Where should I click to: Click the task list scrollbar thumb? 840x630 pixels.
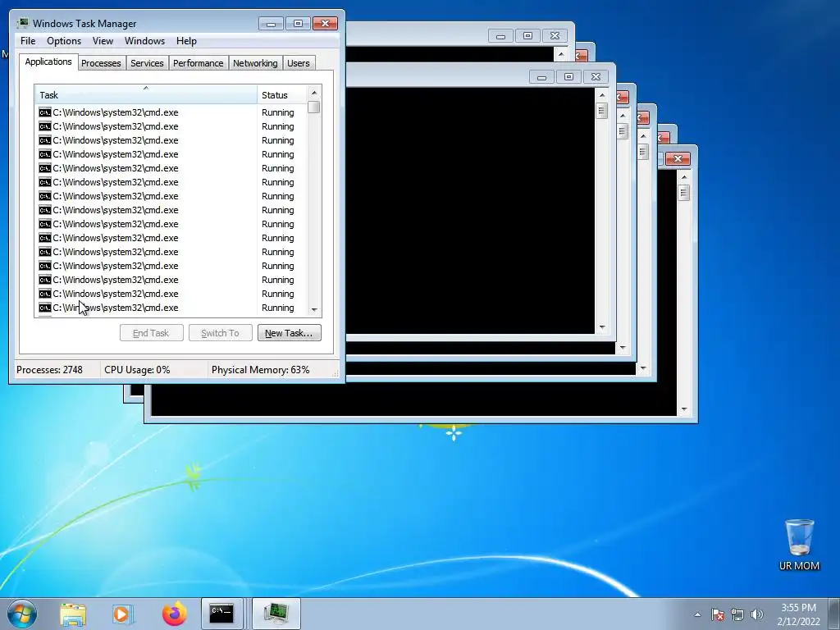tap(314, 107)
